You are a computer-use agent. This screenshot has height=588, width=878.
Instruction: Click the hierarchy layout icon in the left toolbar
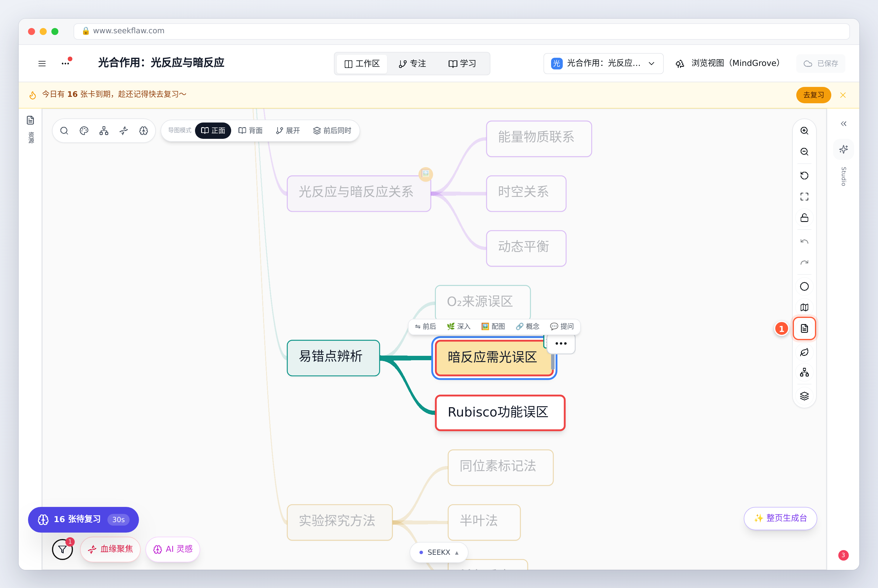(x=104, y=130)
